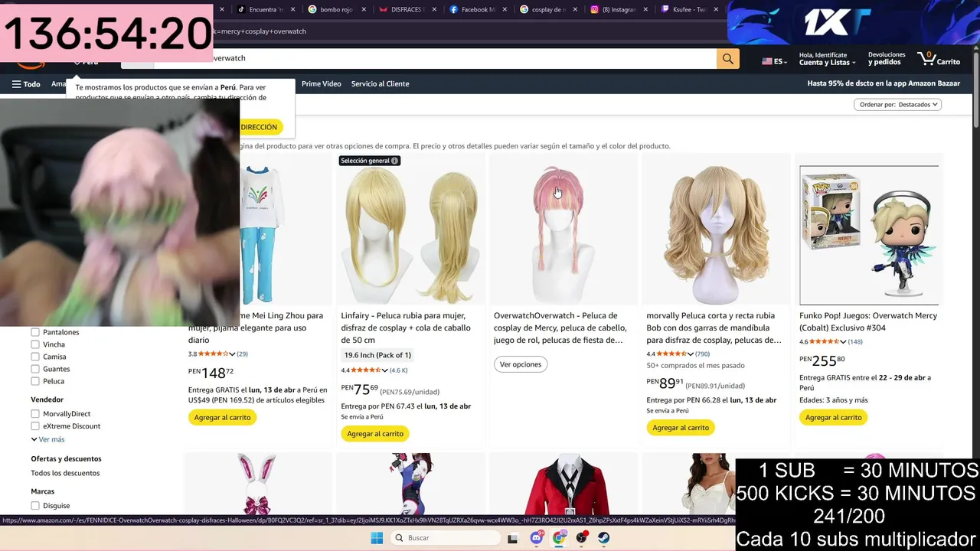Switch to the DISFRACES tab
The image size is (980, 551).
click(405, 9)
